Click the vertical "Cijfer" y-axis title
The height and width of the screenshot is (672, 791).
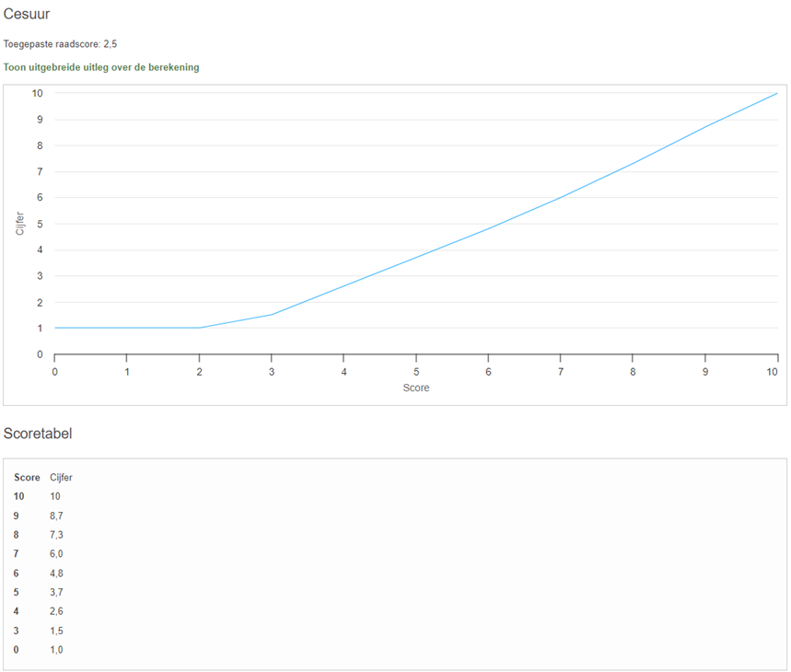pyautogui.click(x=20, y=224)
